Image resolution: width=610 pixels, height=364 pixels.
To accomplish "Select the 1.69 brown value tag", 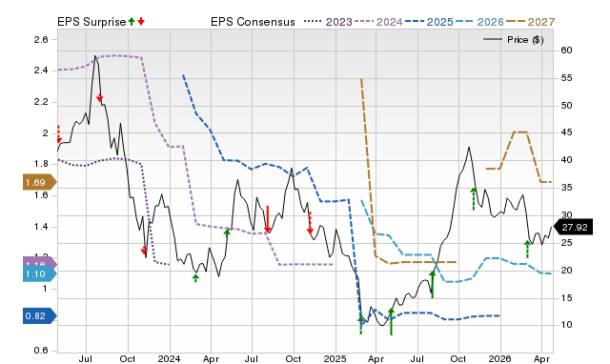I will pyautogui.click(x=39, y=182).
